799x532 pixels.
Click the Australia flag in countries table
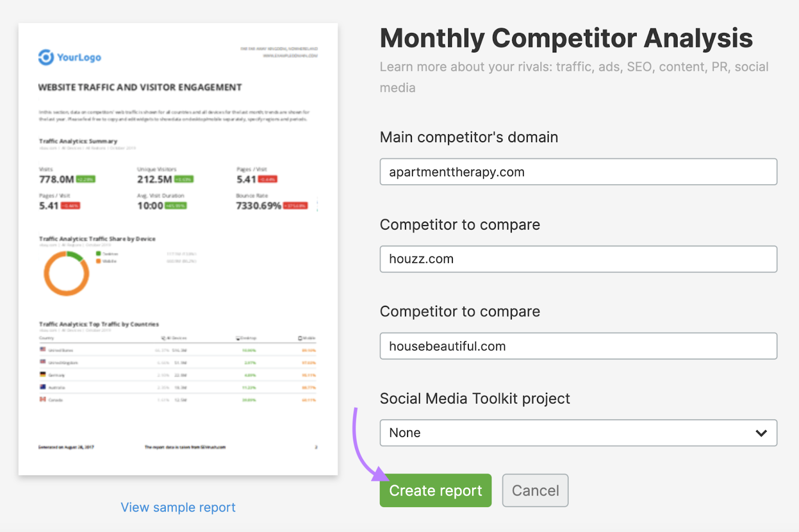coord(43,387)
